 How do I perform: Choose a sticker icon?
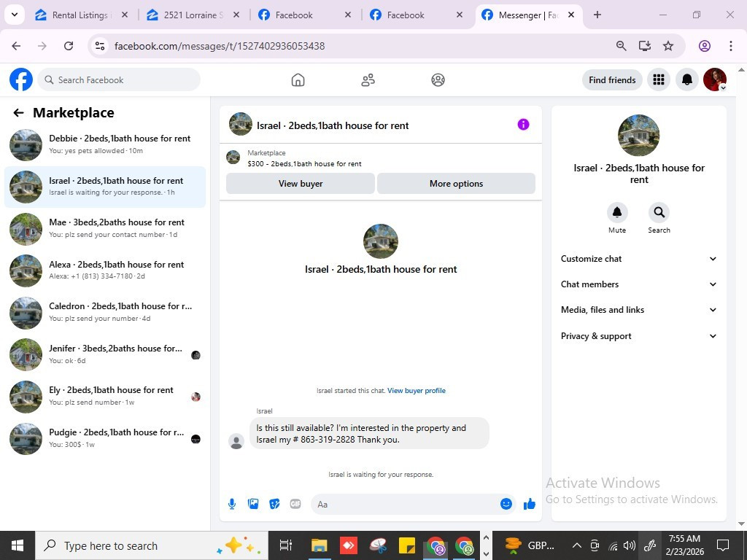[x=274, y=504]
